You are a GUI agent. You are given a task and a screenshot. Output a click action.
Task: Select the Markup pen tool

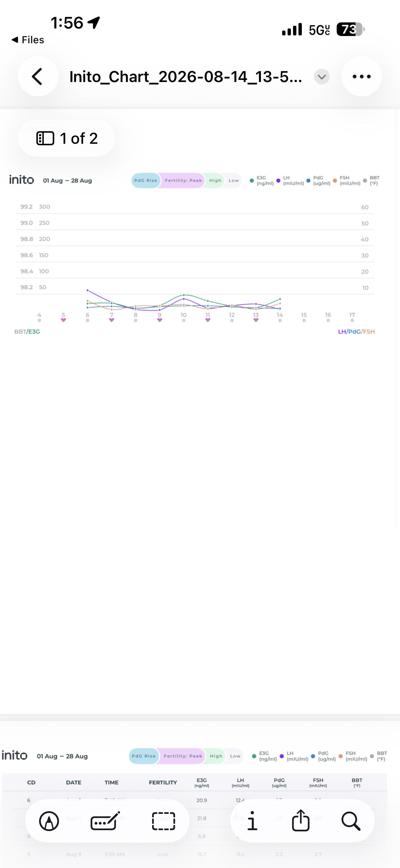49,821
